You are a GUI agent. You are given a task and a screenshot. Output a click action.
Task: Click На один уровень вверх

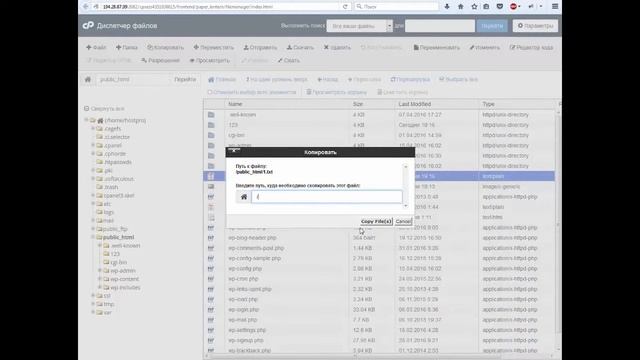pos(276,80)
